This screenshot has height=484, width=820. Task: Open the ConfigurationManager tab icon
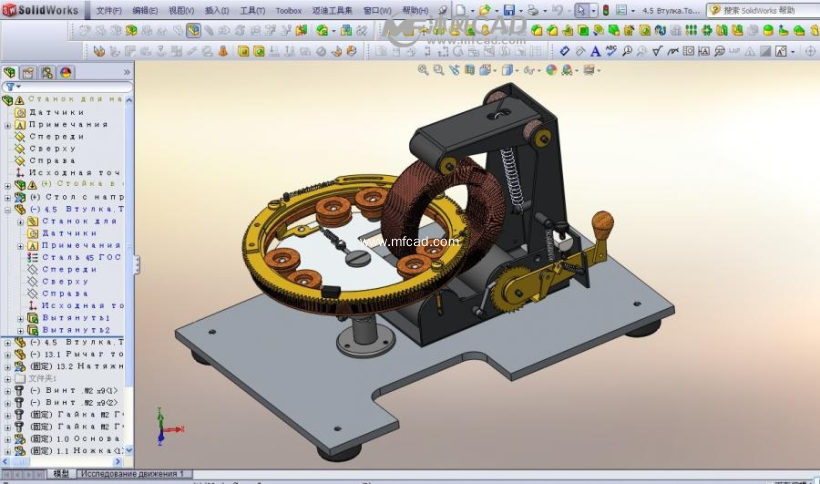[47, 73]
